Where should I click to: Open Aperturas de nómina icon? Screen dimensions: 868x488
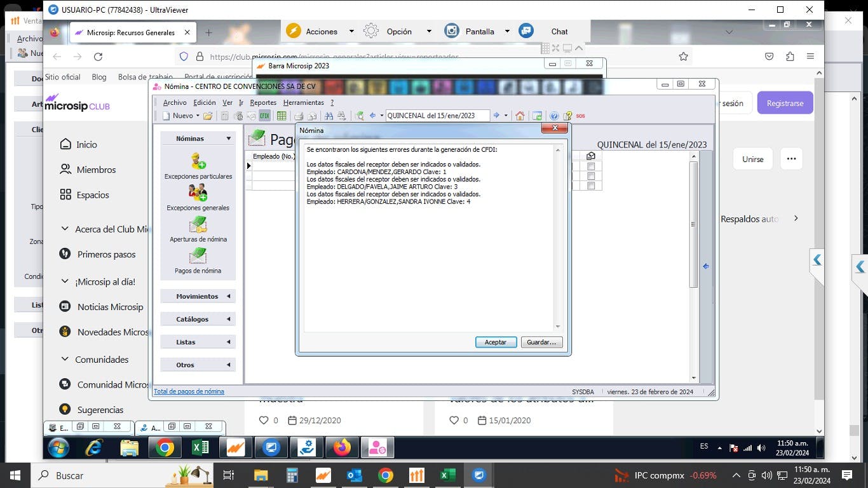pyautogui.click(x=198, y=224)
